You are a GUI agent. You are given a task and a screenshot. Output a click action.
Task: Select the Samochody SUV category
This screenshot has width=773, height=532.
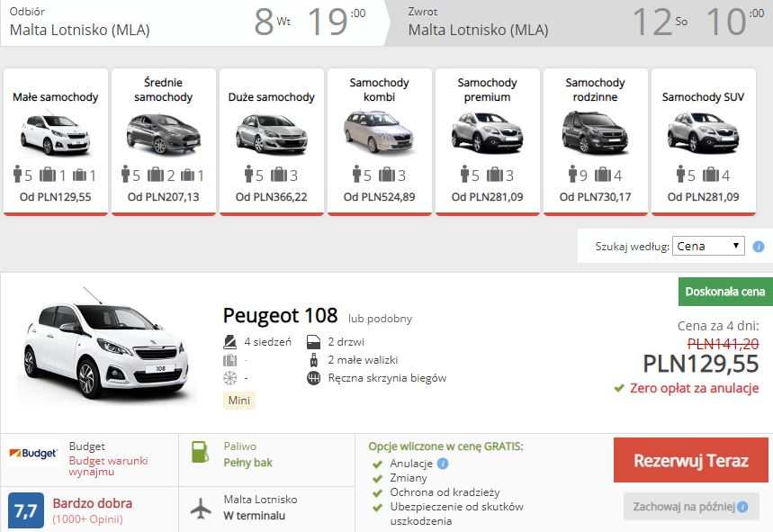pyautogui.click(x=704, y=141)
